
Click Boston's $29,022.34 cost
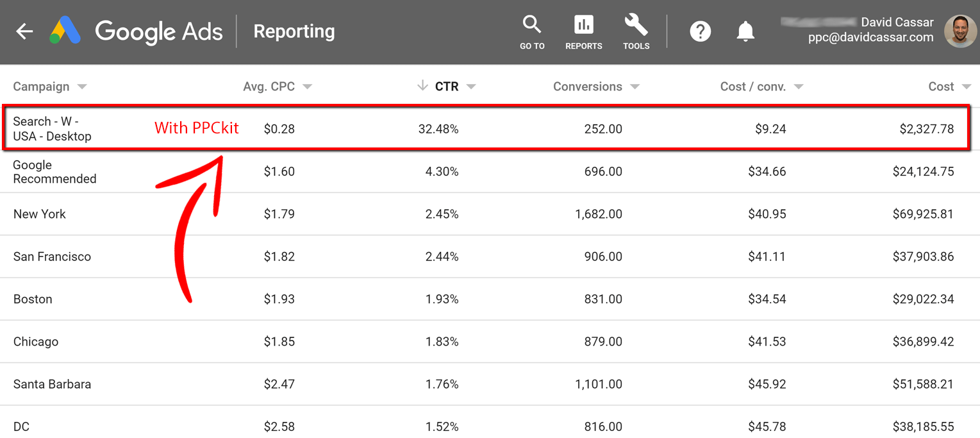click(924, 299)
